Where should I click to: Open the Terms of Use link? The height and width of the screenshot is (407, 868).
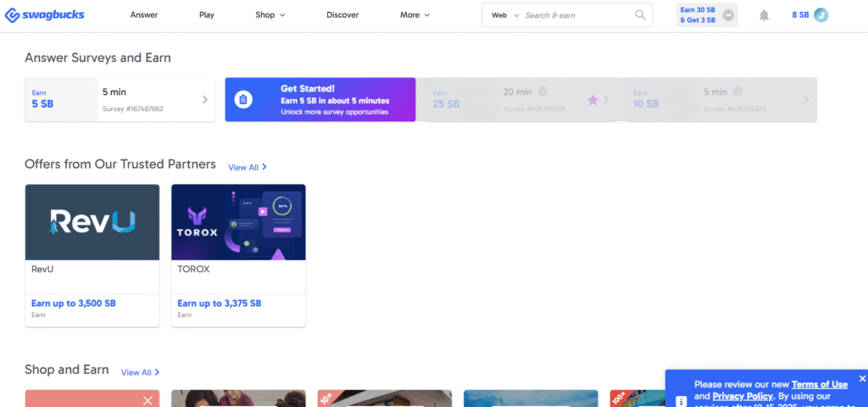(819, 384)
